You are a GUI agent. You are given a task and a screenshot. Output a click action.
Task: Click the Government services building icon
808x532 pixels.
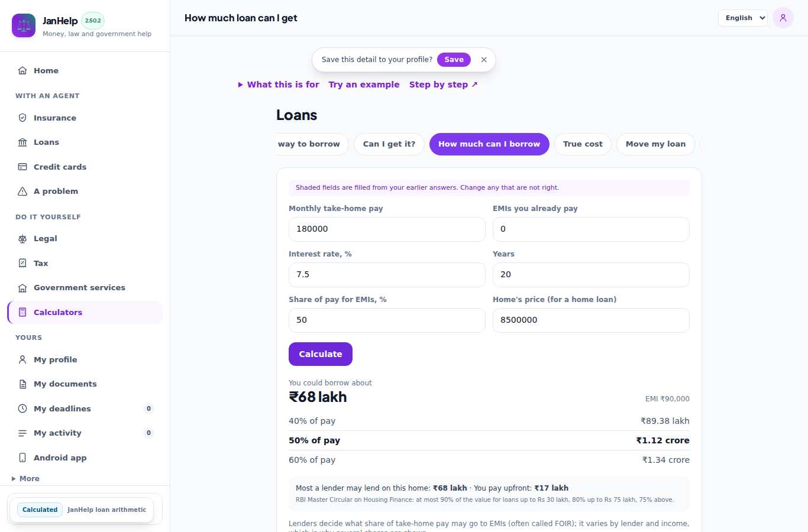(x=22, y=287)
